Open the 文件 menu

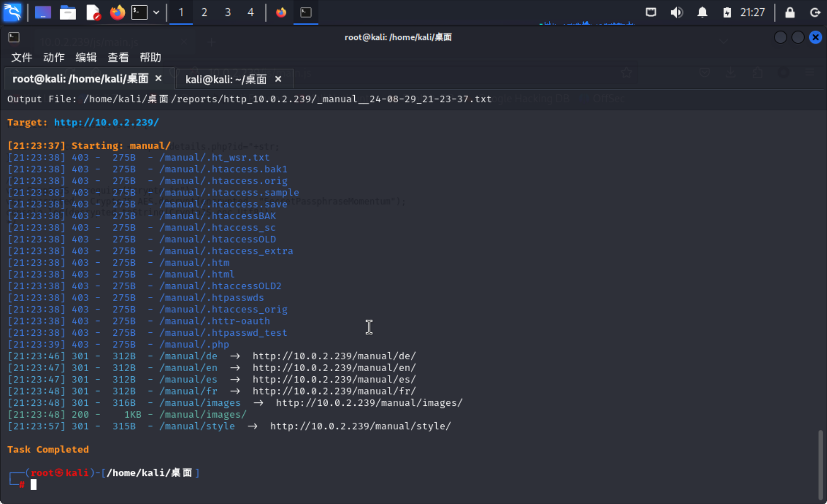[21, 57]
